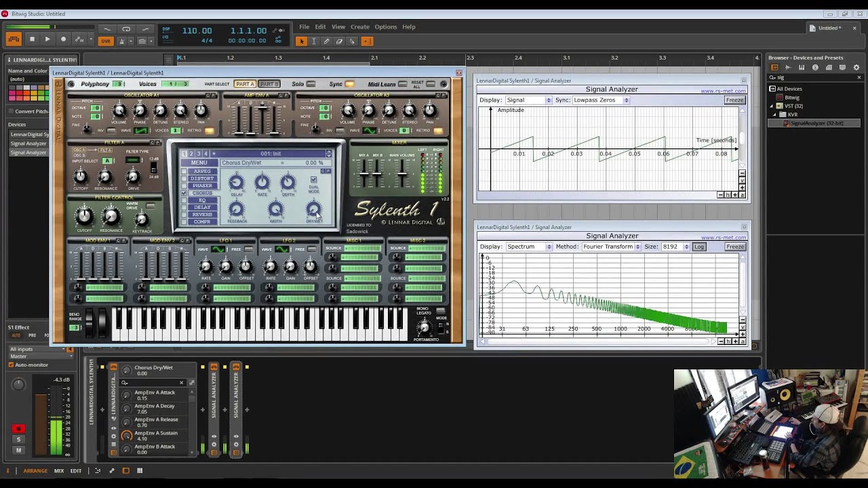Click the global Record button

pyautogui.click(x=63, y=40)
